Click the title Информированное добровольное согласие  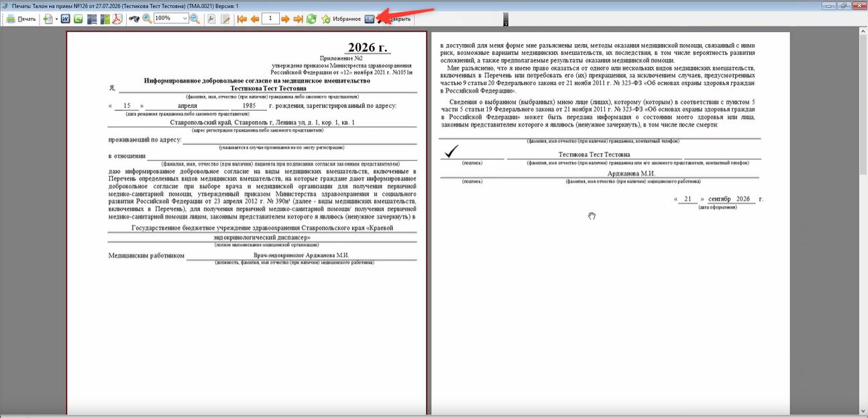point(257,81)
